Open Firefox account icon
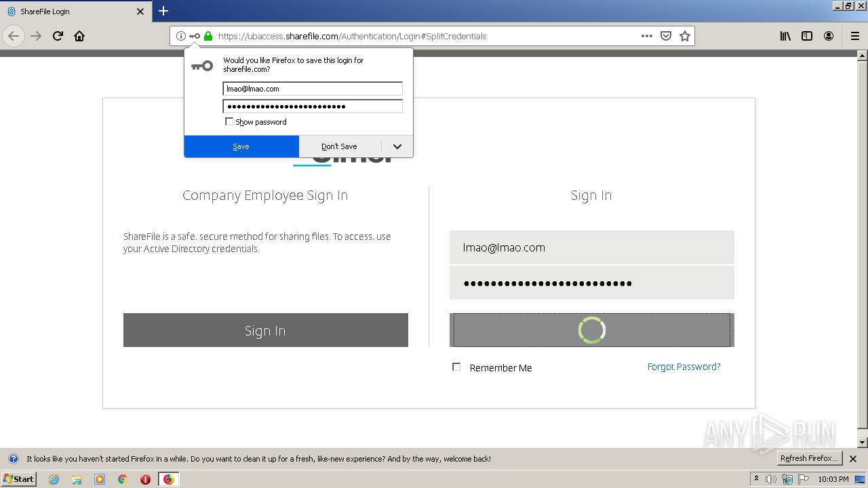This screenshot has height=488, width=868. (x=829, y=36)
